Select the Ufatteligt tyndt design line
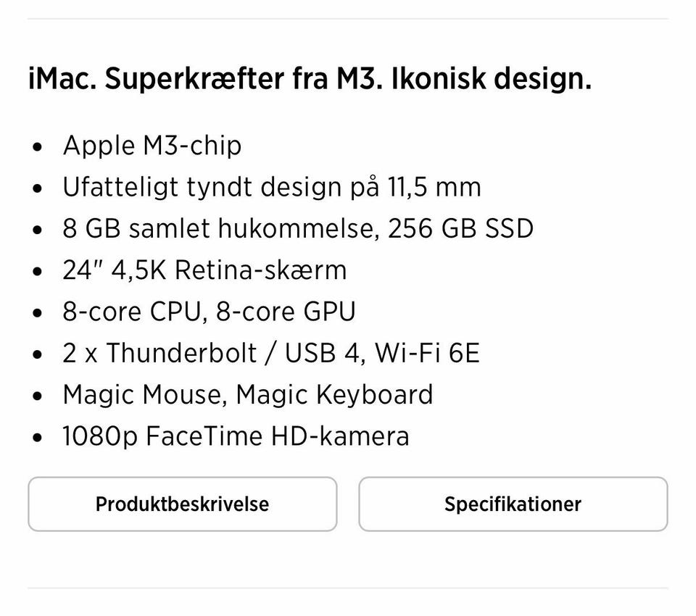The image size is (696, 616). [x=272, y=187]
